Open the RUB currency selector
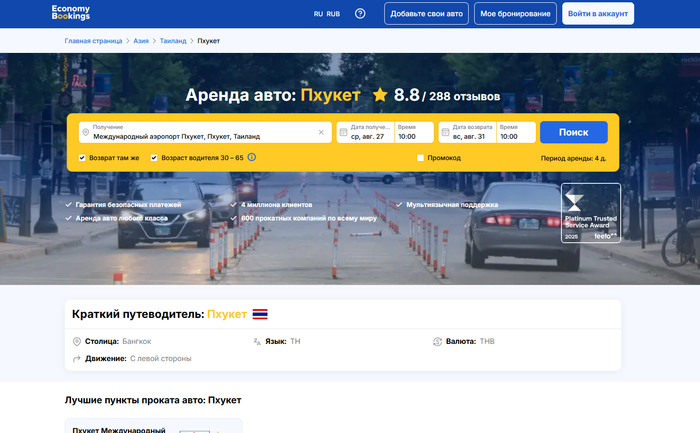This screenshot has width=700, height=433. (x=333, y=14)
